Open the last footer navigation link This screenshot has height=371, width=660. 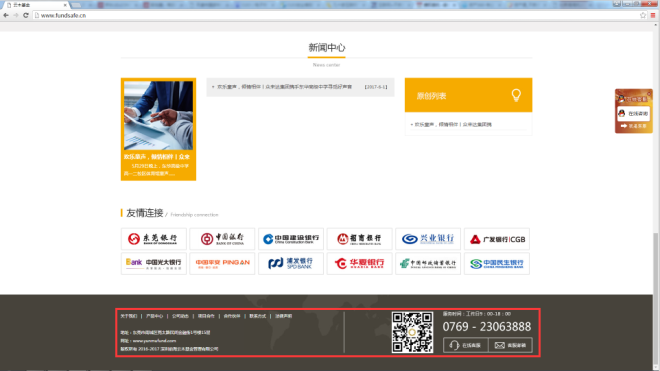tap(284, 316)
